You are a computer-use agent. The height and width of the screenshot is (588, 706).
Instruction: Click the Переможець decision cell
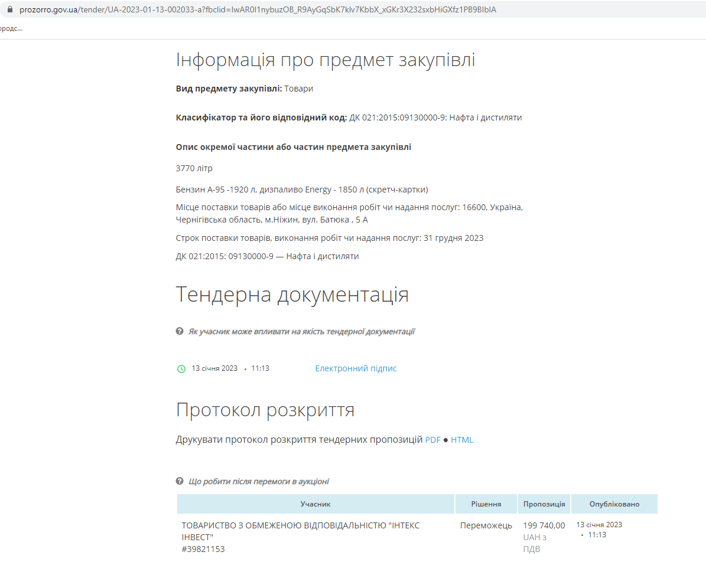point(486,525)
